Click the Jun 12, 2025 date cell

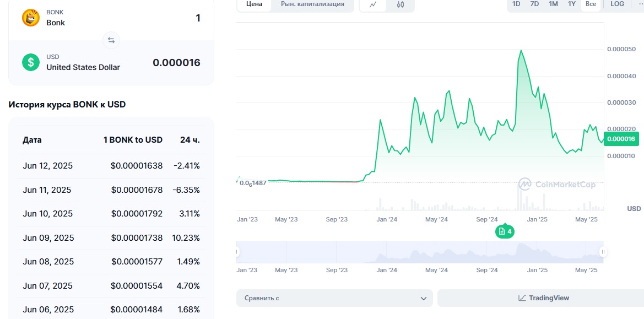47,166
